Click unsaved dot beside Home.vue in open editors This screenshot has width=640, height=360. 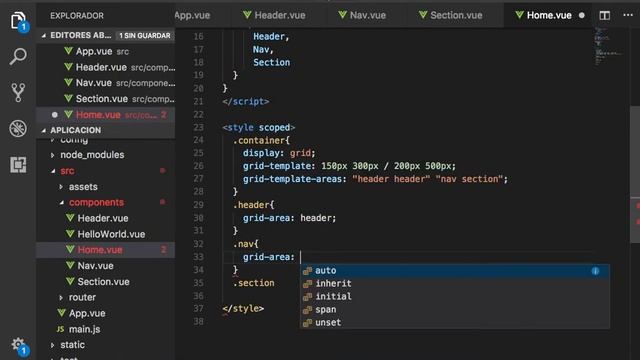point(54,115)
